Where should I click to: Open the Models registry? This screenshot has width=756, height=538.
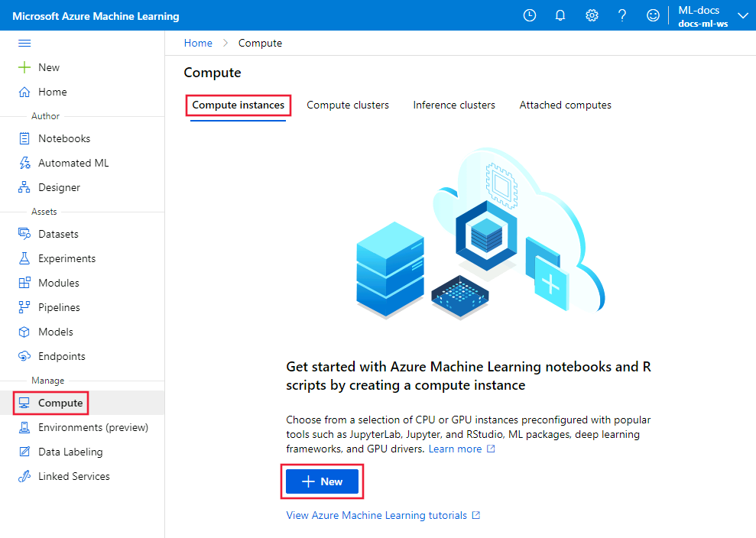click(53, 332)
